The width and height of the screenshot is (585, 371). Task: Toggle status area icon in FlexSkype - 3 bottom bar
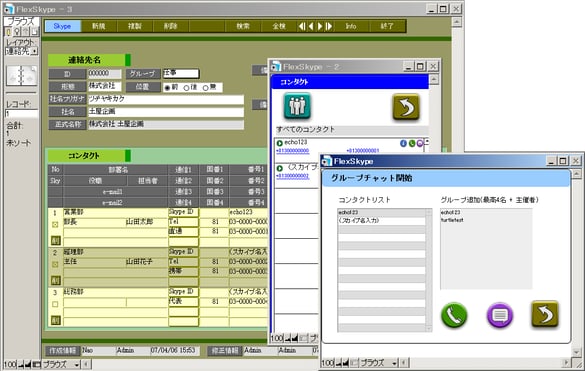pos(36,364)
